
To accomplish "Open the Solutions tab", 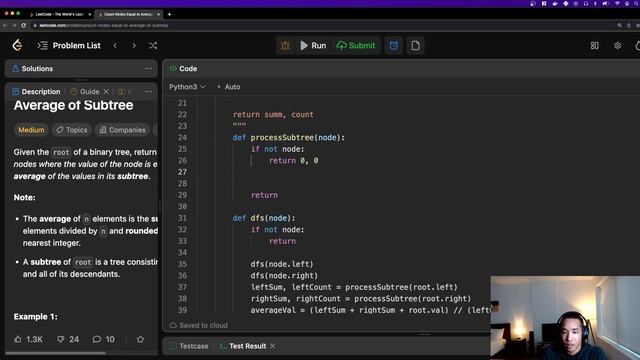I will click(33, 69).
